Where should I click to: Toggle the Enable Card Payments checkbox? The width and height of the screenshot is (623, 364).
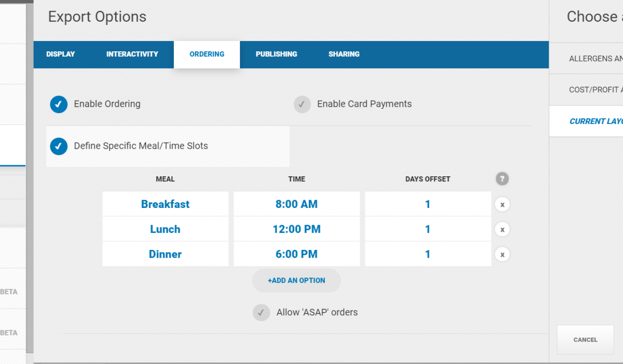[302, 104]
